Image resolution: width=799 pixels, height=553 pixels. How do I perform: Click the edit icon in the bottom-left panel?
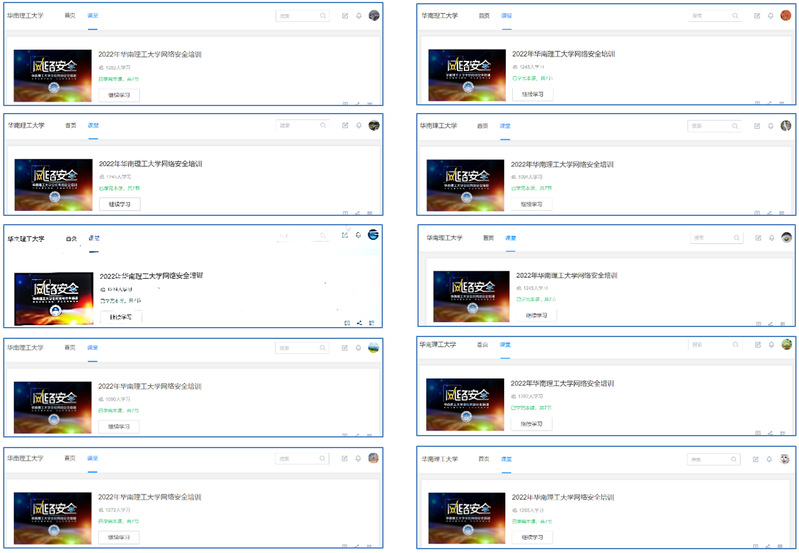tap(344, 459)
